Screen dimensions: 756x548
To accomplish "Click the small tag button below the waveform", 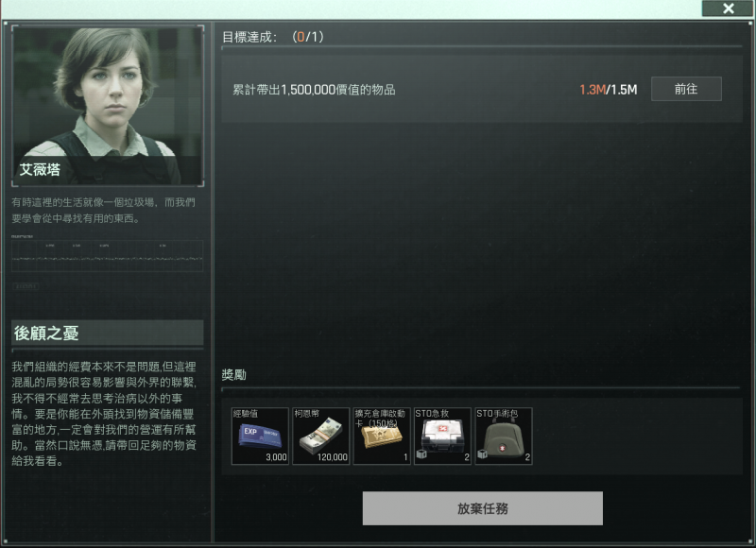I will coord(26,286).
